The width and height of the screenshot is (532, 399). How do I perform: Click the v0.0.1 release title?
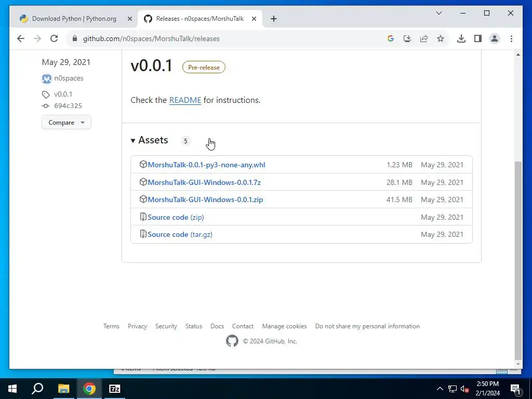click(151, 65)
